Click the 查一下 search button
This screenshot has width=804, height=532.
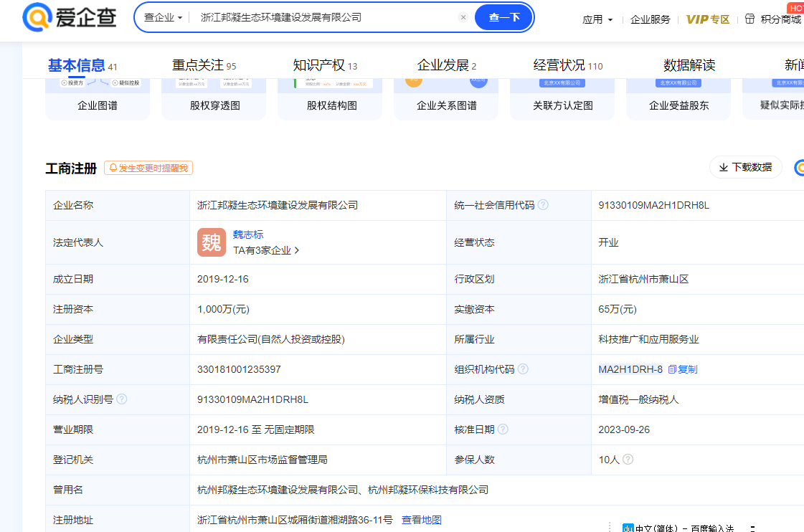504,17
